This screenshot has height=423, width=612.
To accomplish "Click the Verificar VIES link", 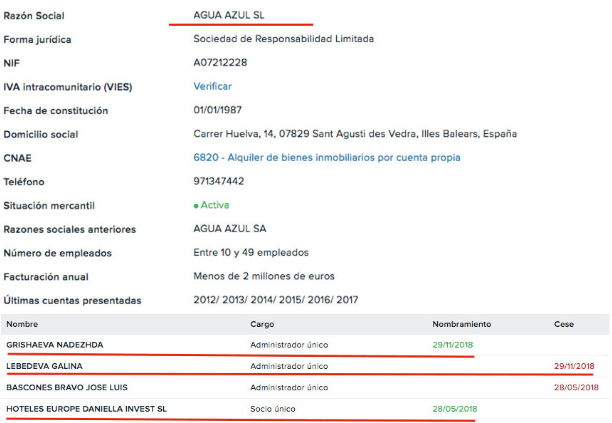I will point(212,86).
